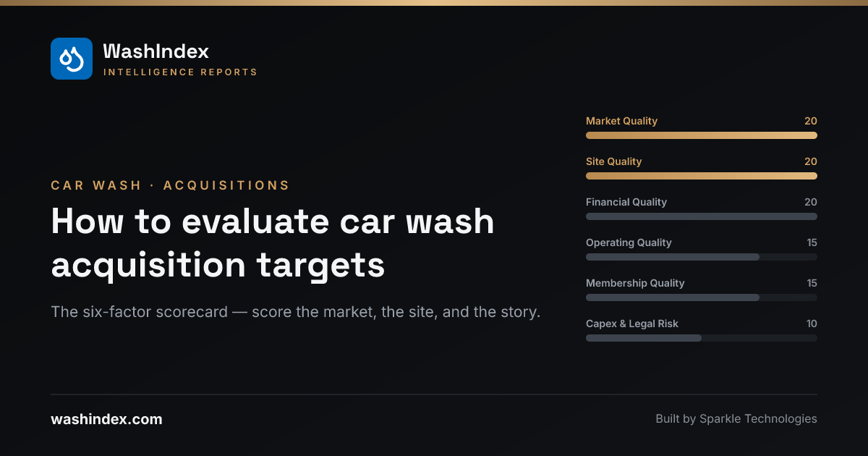Image resolution: width=868 pixels, height=456 pixels.
Task: Click the Capex & Legal Risk label
Action: pyautogui.click(x=632, y=324)
